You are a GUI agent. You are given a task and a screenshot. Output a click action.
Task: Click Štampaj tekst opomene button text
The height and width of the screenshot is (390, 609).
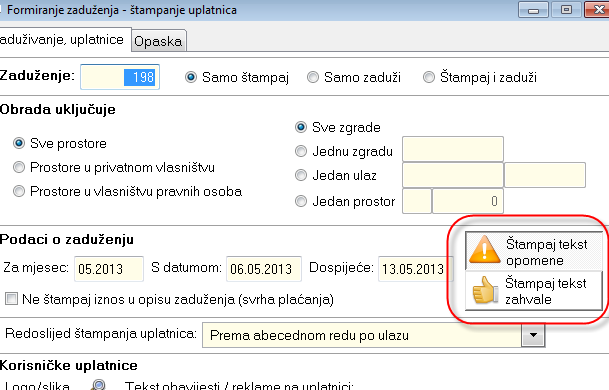(546, 252)
